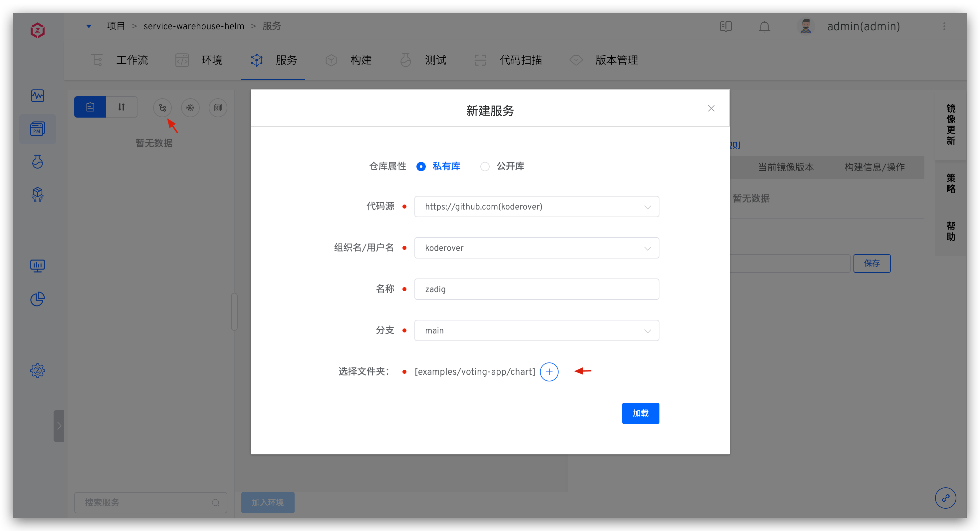
Task: Click the search magnifier icon
Action: click(216, 502)
